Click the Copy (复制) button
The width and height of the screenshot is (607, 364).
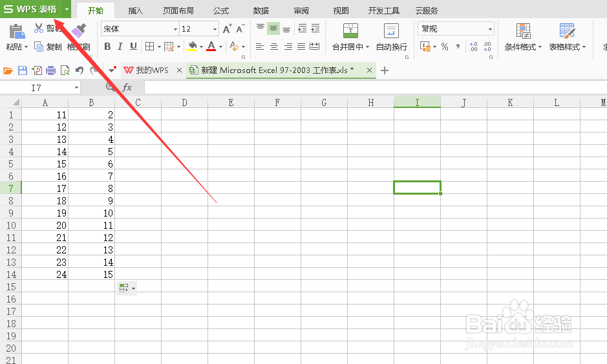click(x=48, y=47)
